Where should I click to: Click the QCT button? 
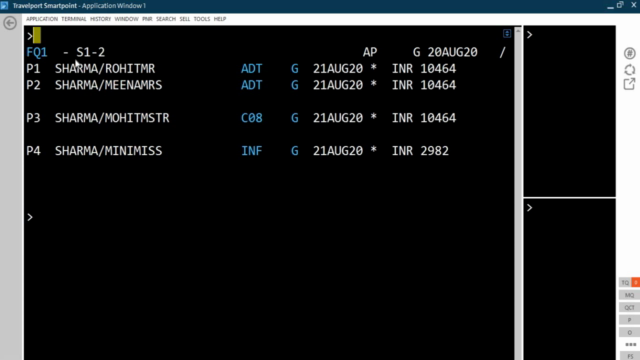tap(629, 307)
